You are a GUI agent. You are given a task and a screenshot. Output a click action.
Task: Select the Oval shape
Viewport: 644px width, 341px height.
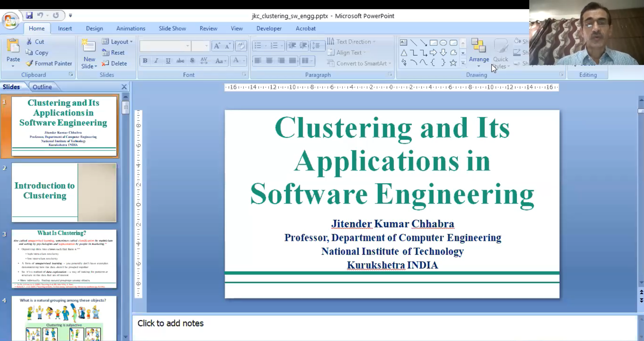click(x=443, y=43)
